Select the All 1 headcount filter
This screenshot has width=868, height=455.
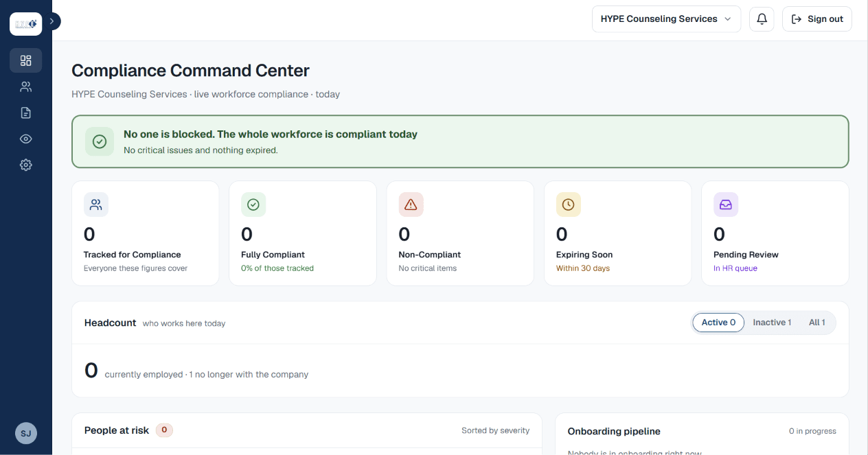tap(817, 323)
